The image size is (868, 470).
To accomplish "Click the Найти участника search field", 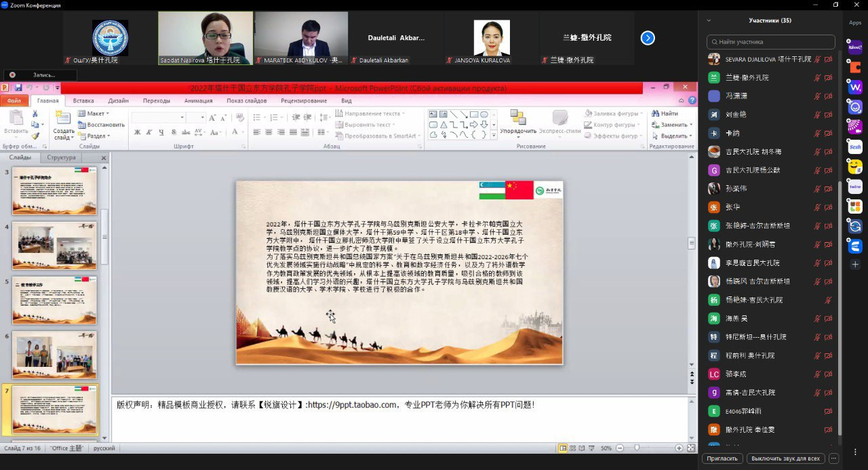I will tap(770, 42).
